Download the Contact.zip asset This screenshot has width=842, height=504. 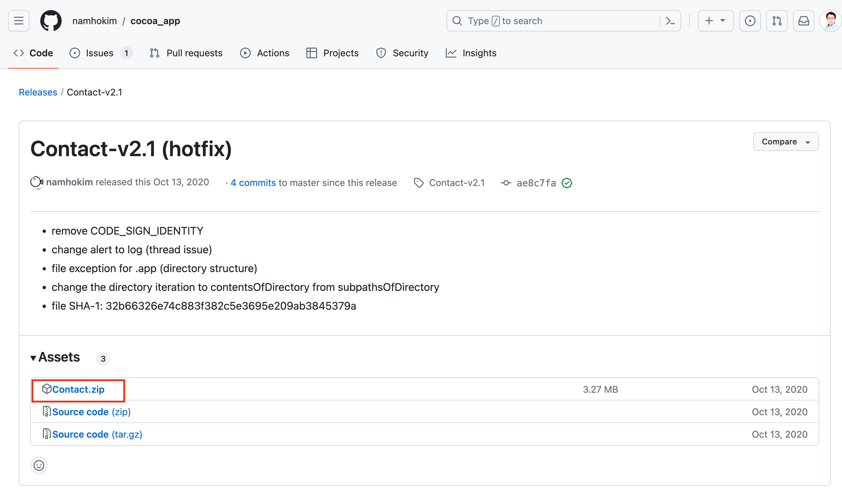(78, 389)
